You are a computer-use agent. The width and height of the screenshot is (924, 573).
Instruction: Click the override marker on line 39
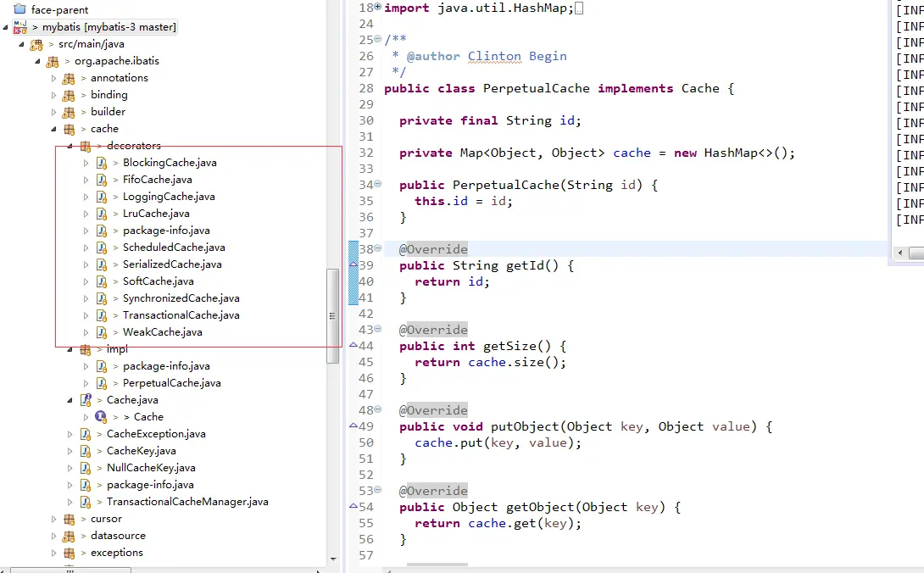click(353, 264)
